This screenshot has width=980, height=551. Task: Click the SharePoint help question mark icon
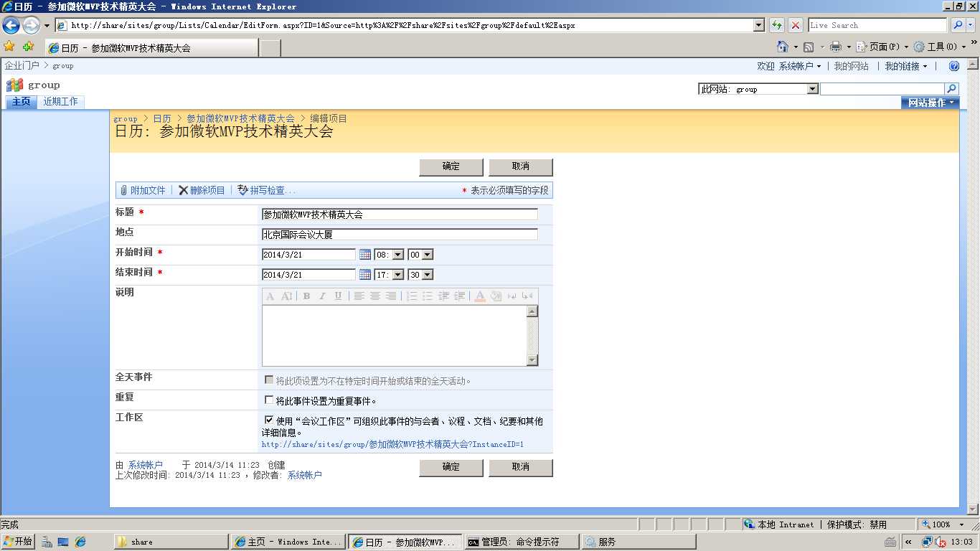point(954,66)
